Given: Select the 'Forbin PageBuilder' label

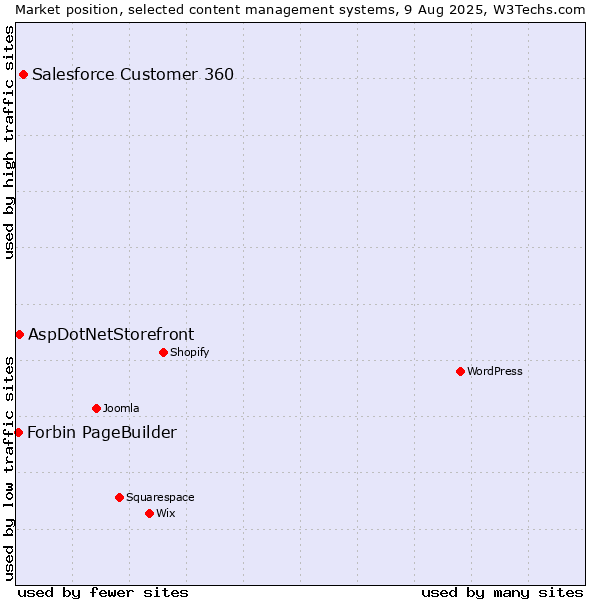Looking at the screenshot, I should click(102, 432).
